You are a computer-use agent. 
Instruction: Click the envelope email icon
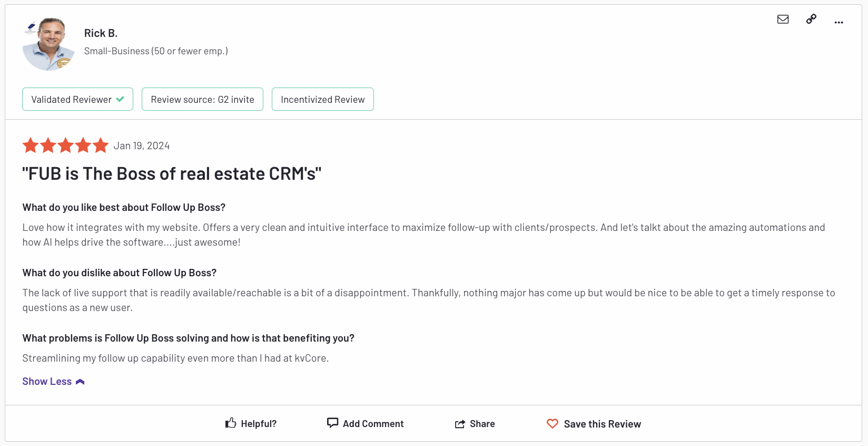[783, 20]
